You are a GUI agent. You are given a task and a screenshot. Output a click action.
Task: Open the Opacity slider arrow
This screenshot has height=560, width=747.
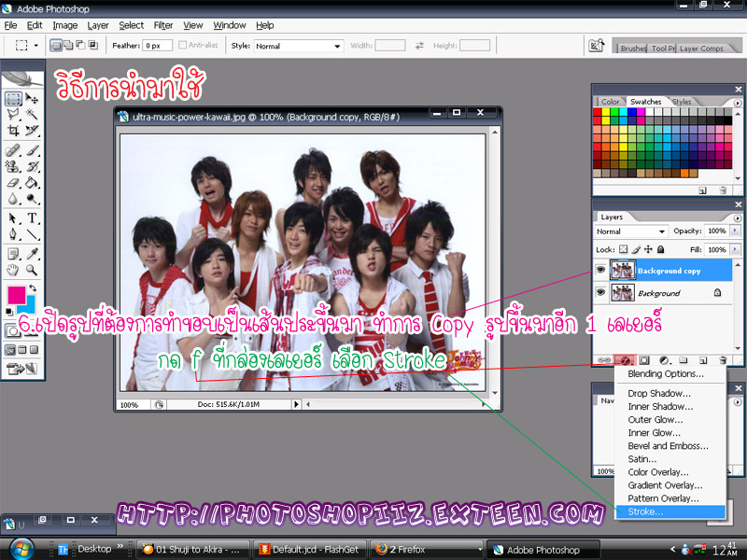[x=735, y=231]
